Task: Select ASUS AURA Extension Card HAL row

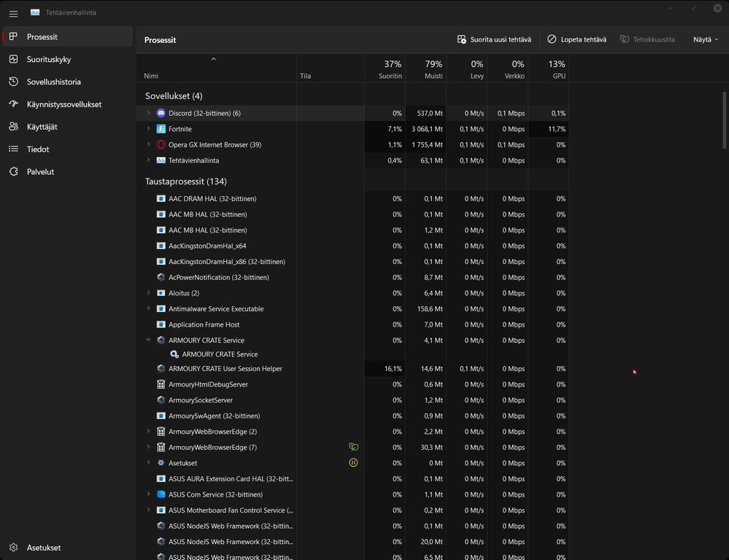Action: coord(352,478)
